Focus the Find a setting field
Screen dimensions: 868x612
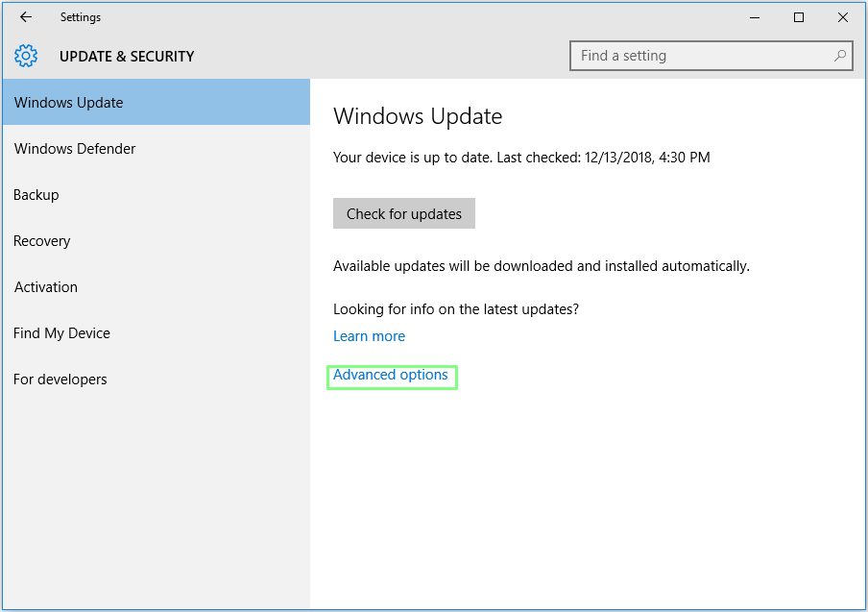[x=701, y=56]
